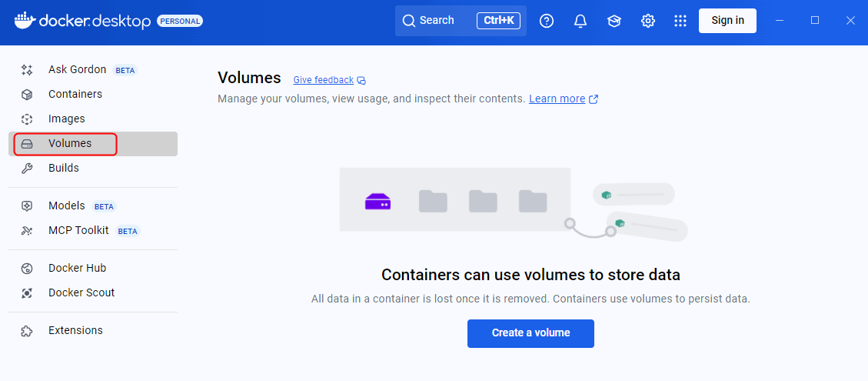
Task: Open the help question mark icon
Action: tap(547, 21)
